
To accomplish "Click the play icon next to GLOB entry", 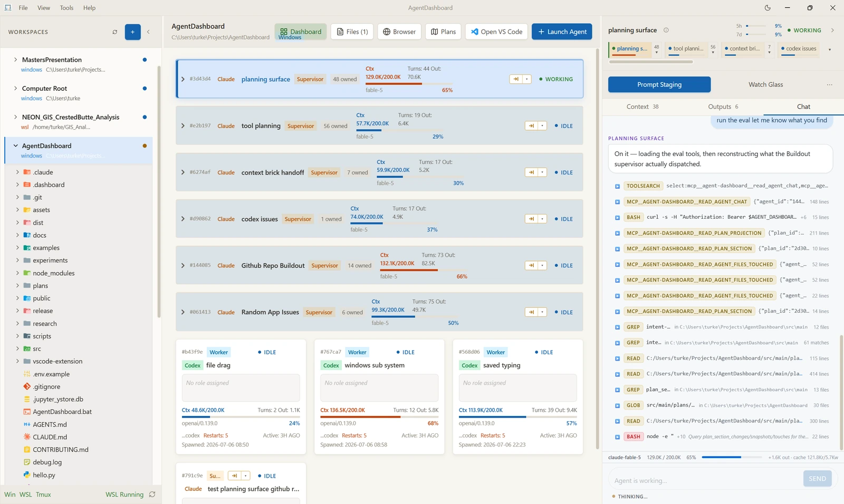I will coord(617,405).
